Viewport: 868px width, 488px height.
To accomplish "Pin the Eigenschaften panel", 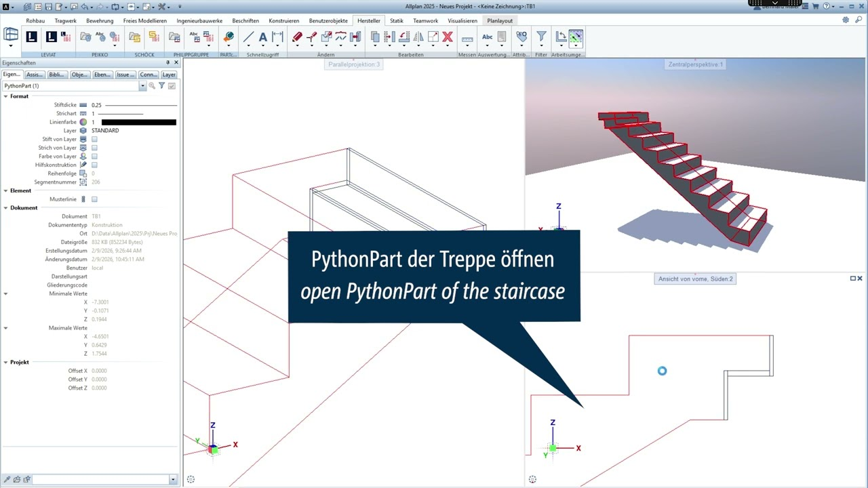I will coord(168,63).
